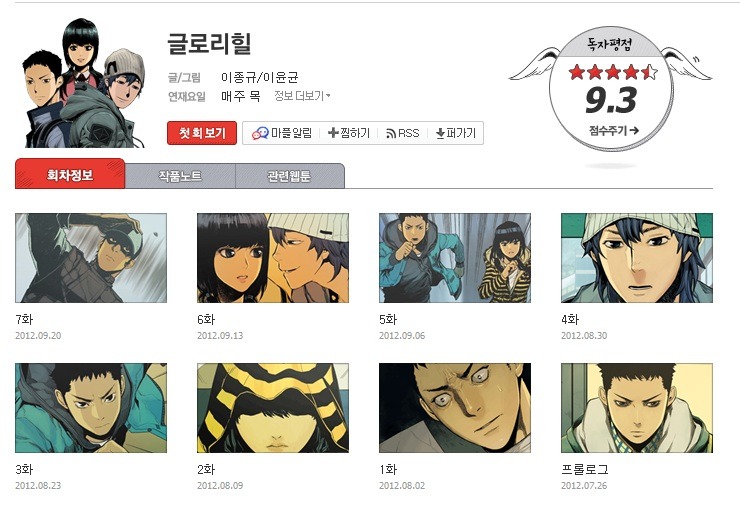Open the 1화 episode thumbnail

click(x=455, y=408)
